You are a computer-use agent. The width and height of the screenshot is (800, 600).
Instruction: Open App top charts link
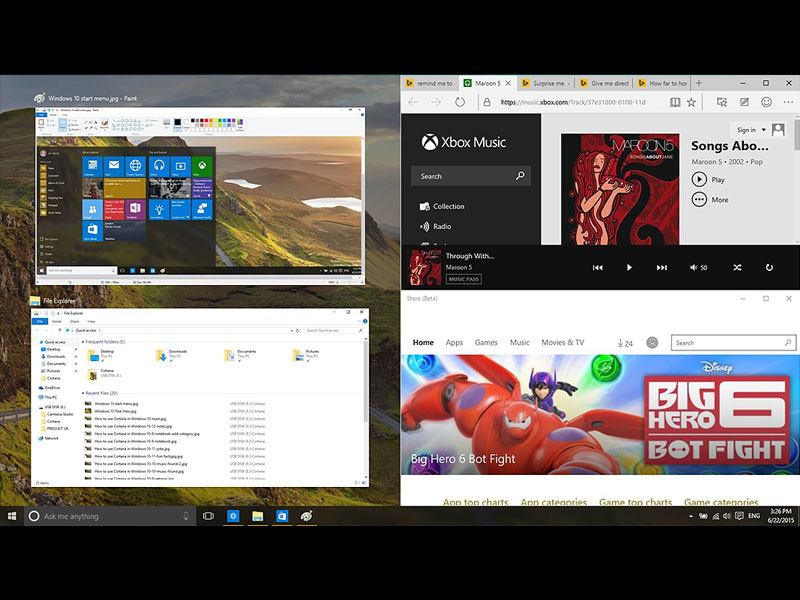476,501
